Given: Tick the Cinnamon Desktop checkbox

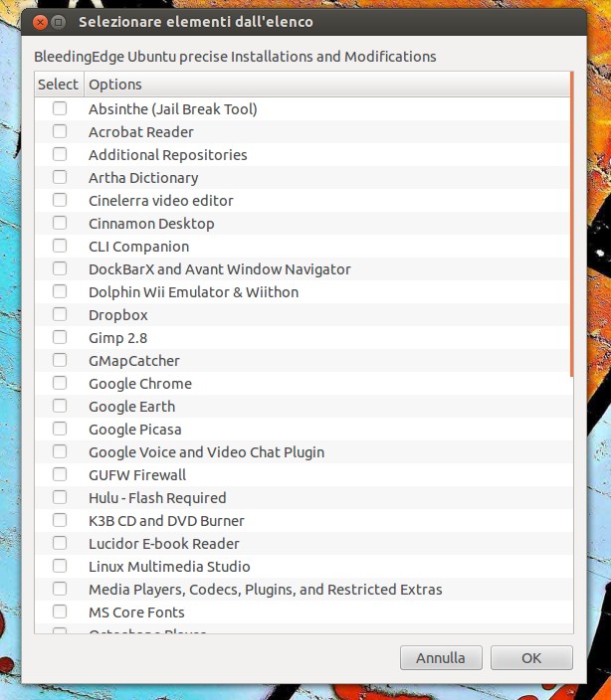Looking at the screenshot, I should point(60,223).
